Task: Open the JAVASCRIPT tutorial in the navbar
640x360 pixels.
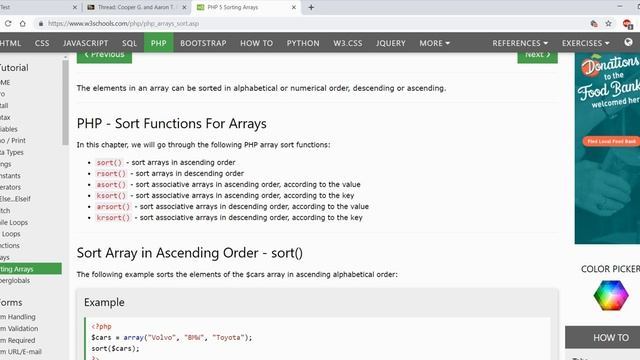Action: [x=86, y=43]
